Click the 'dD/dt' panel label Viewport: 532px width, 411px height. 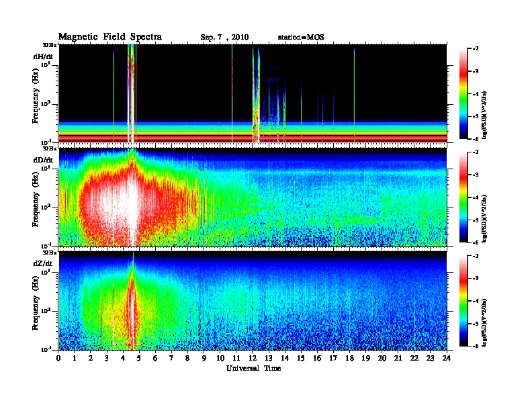(43, 160)
